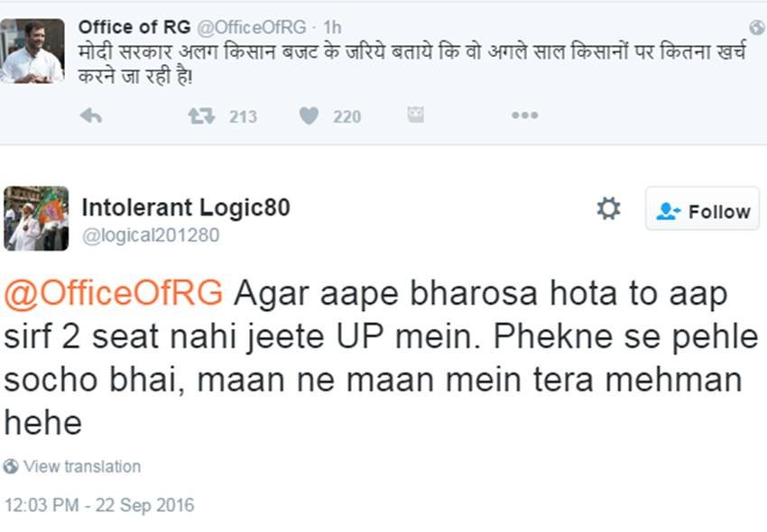Click the Intolerant Logic80 display name

[x=186, y=207]
